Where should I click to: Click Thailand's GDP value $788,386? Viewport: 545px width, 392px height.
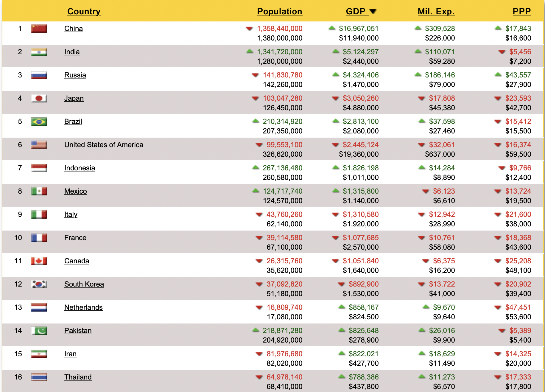[363, 377]
